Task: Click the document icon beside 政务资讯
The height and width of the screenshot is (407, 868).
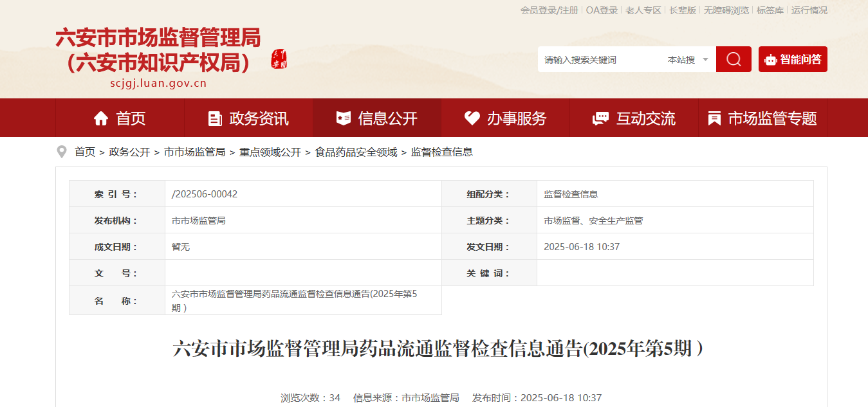Action: tap(215, 118)
